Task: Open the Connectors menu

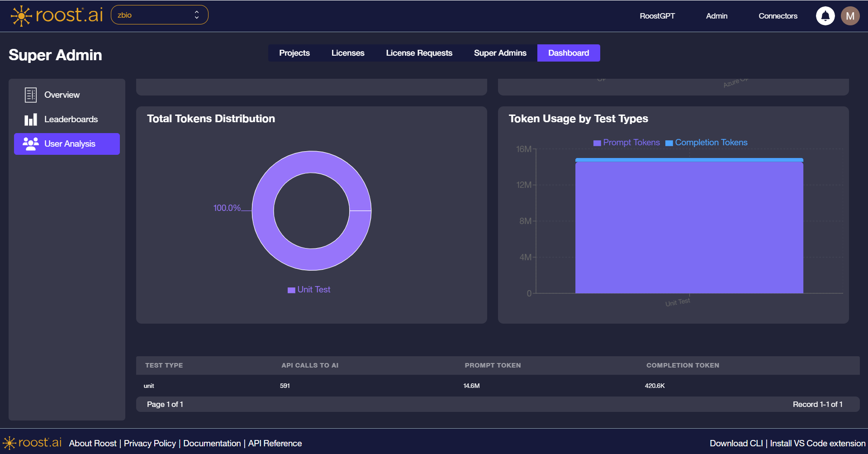Action: click(778, 15)
